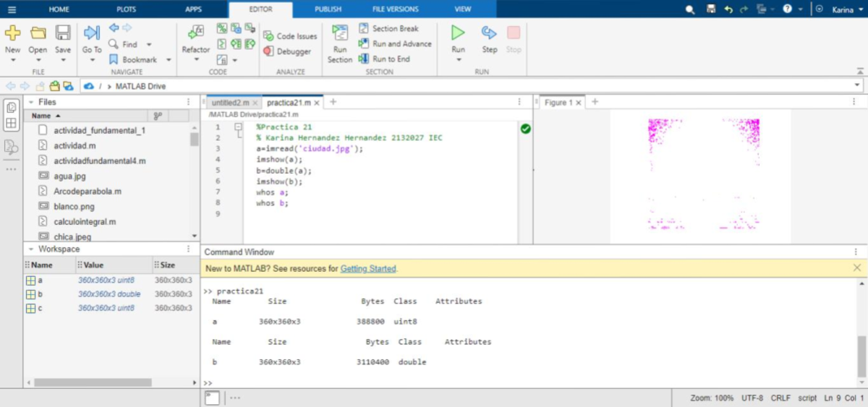Click the green Run button
Image resolution: width=868 pixels, height=407 pixels.
pos(458,33)
